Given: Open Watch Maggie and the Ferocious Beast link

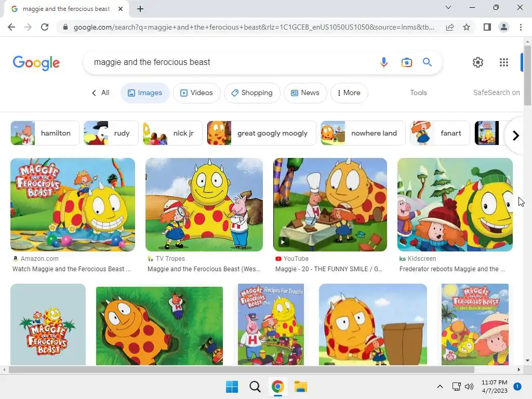Looking at the screenshot, I should tap(72, 269).
